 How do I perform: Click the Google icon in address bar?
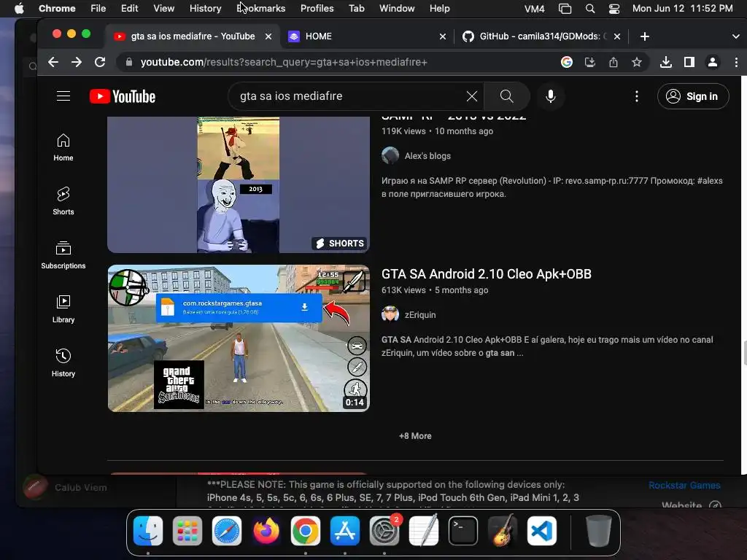[566, 62]
